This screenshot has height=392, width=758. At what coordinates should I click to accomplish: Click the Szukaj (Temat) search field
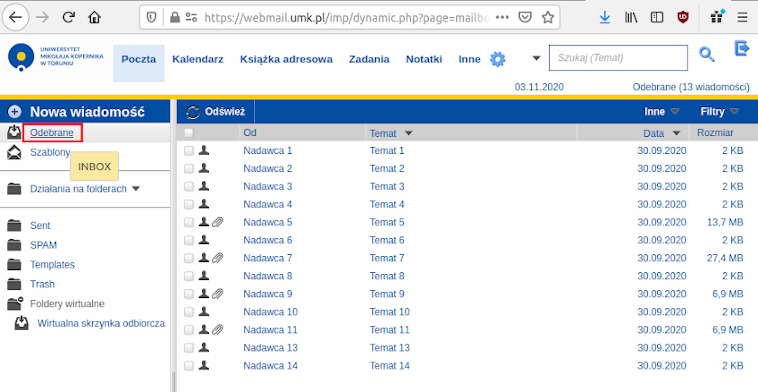pos(618,58)
